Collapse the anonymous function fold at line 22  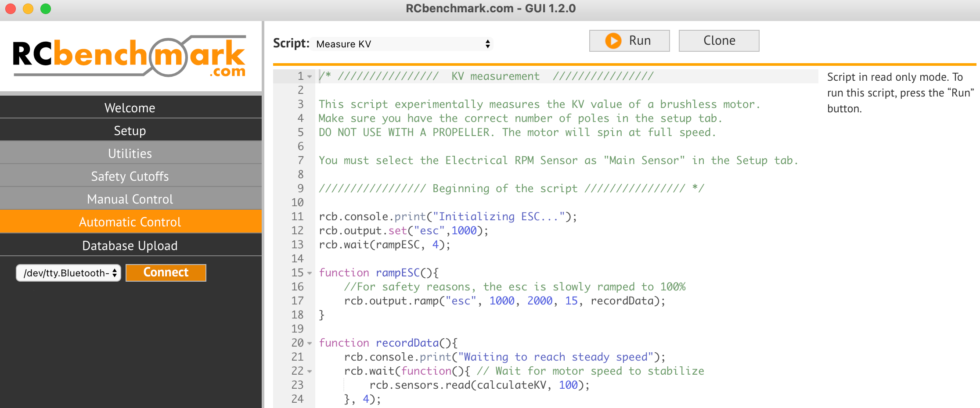point(310,372)
